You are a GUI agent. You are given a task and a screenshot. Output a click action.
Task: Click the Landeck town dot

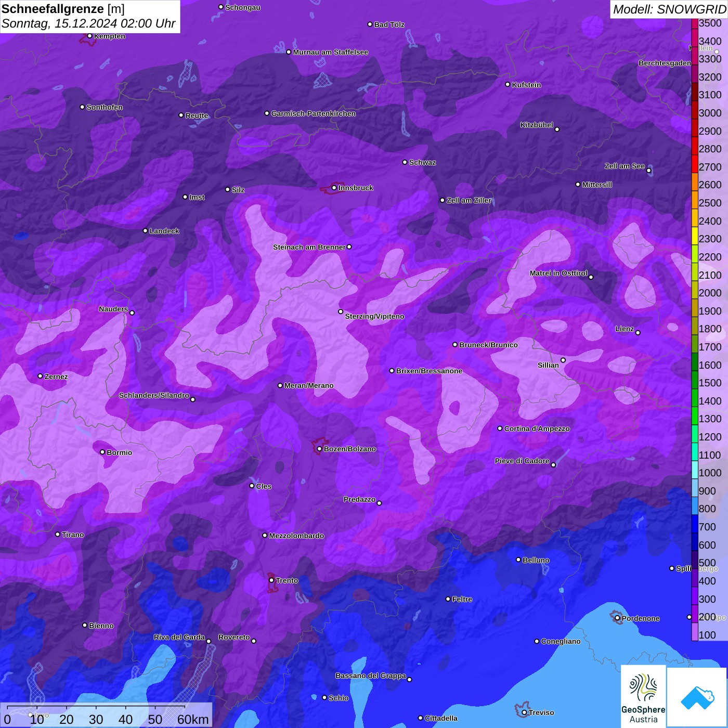click(145, 230)
